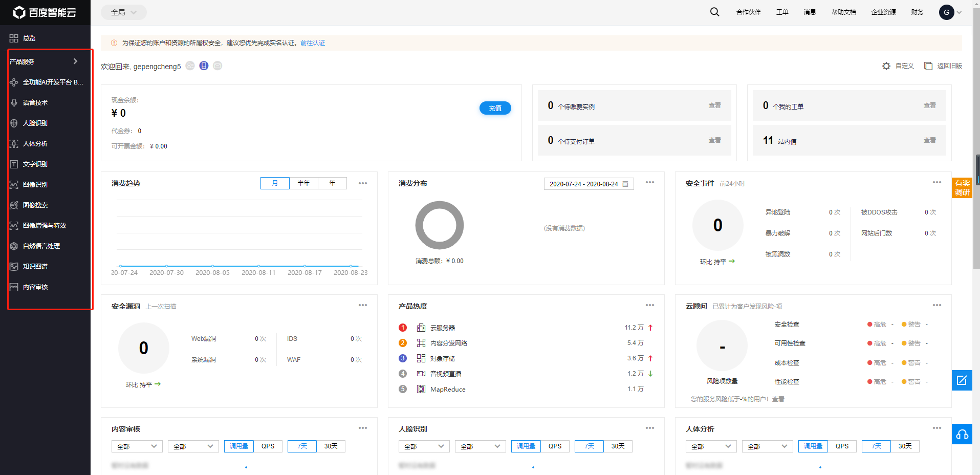Viewport: 980px width, 475px height.
Task: Click 查看 for 我的工单
Action: tap(930, 105)
